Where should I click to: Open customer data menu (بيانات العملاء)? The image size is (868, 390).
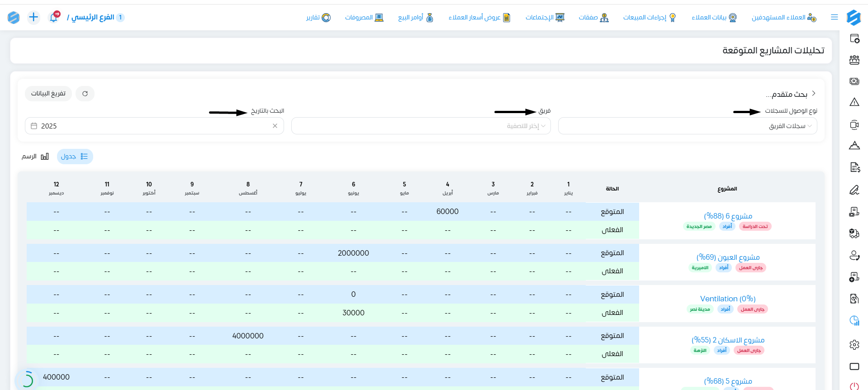point(714,17)
